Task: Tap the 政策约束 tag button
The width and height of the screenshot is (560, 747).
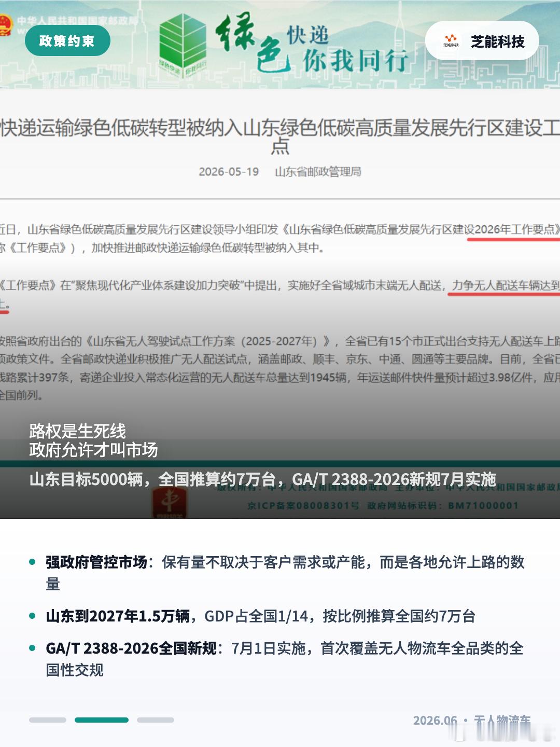Action: (67, 40)
